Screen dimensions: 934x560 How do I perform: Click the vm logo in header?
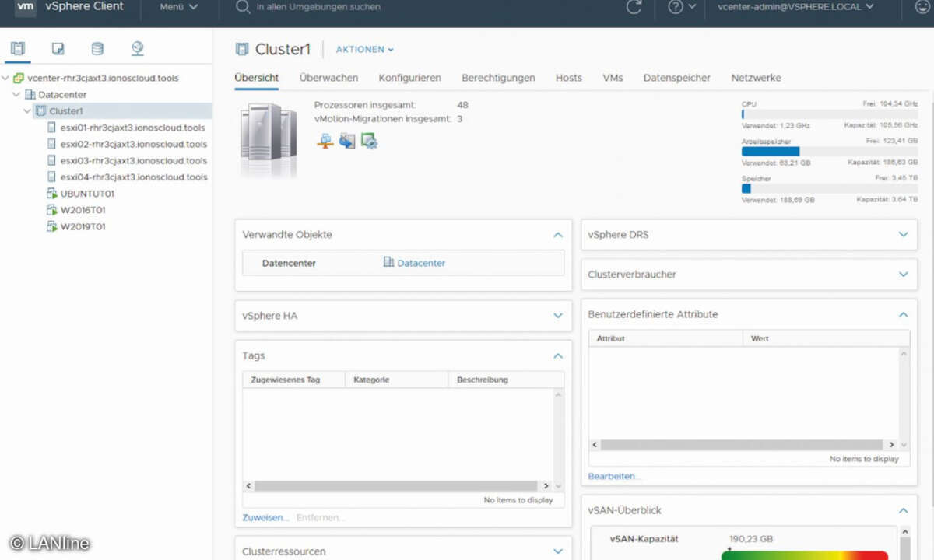26,7
